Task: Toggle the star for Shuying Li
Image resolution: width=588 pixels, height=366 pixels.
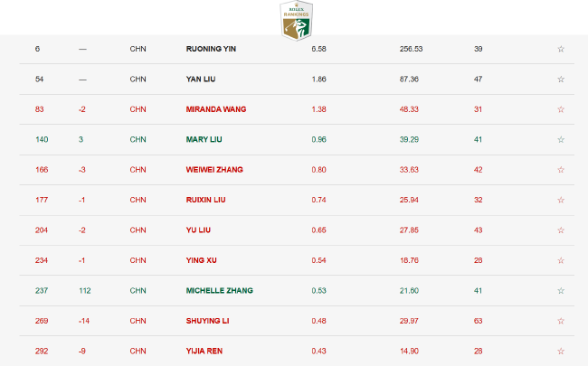Action: point(561,321)
